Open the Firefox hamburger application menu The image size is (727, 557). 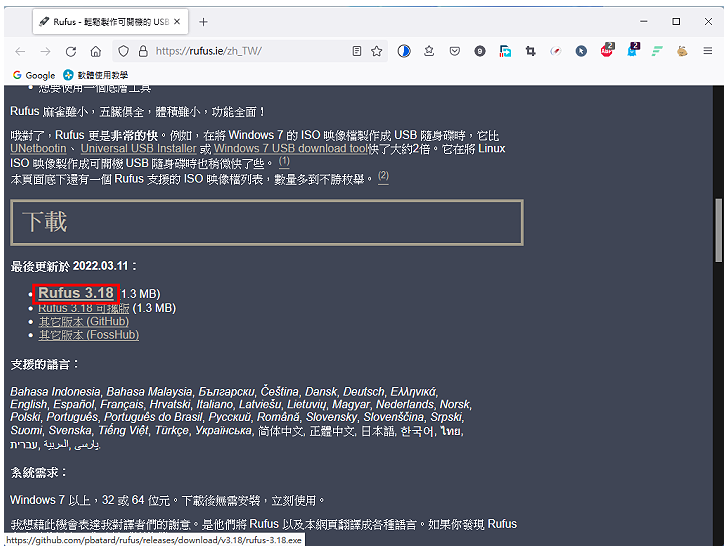(x=708, y=51)
